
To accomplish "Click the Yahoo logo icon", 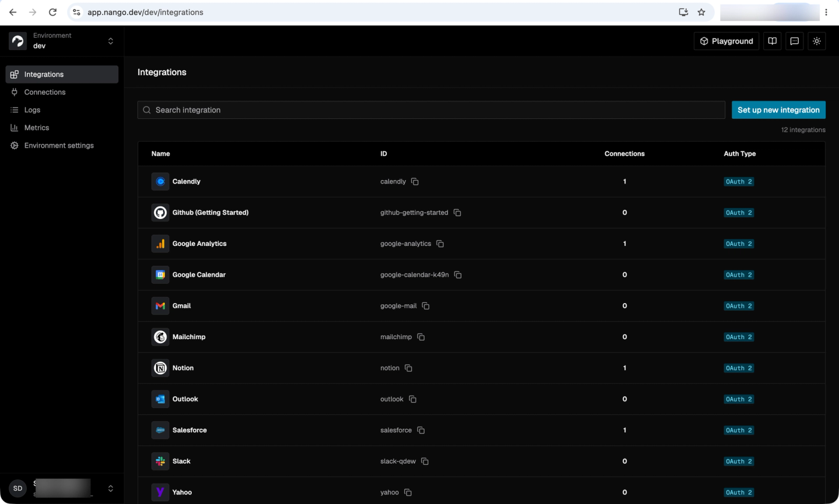I will click(x=160, y=492).
